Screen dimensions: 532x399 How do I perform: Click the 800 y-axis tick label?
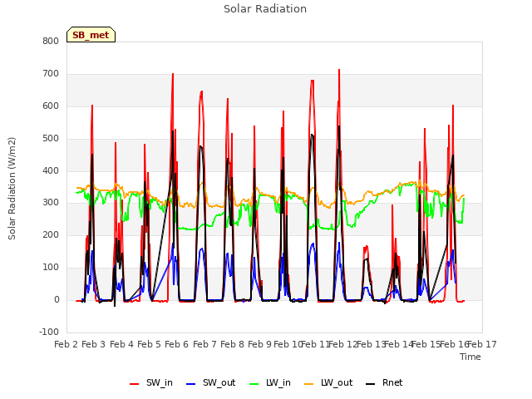point(51,41)
